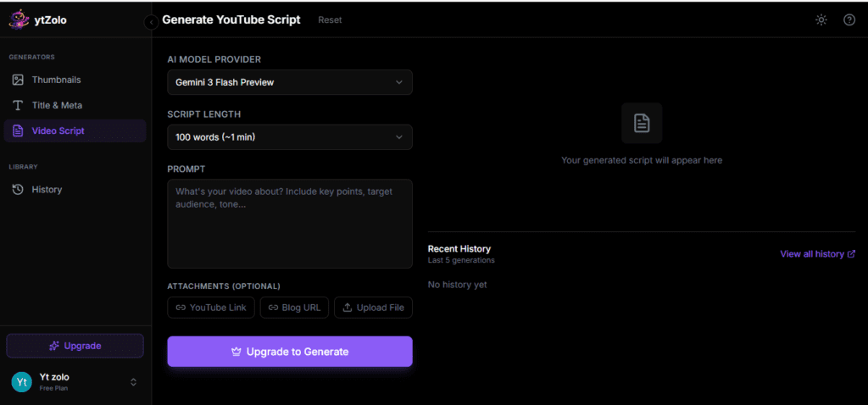Open the AI Model Provider dropdown
Screen dimensions: 868x405
(290, 82)
